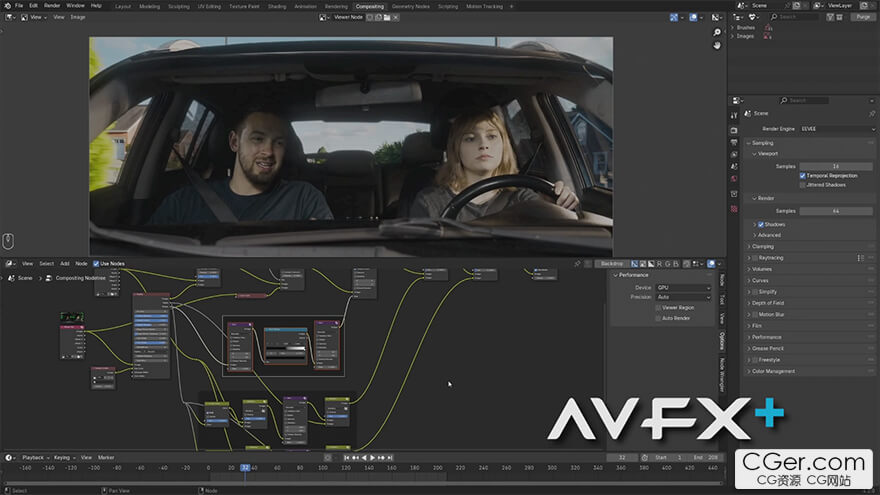Click the outliner filter funnel icon
Screen dimensions: 880x495
pos(829,17)
